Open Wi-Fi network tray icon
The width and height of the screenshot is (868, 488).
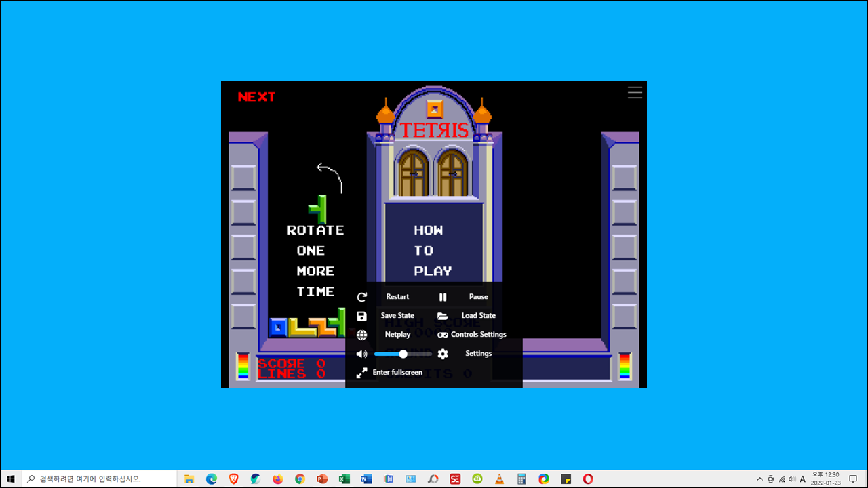(x=781, y=479)
